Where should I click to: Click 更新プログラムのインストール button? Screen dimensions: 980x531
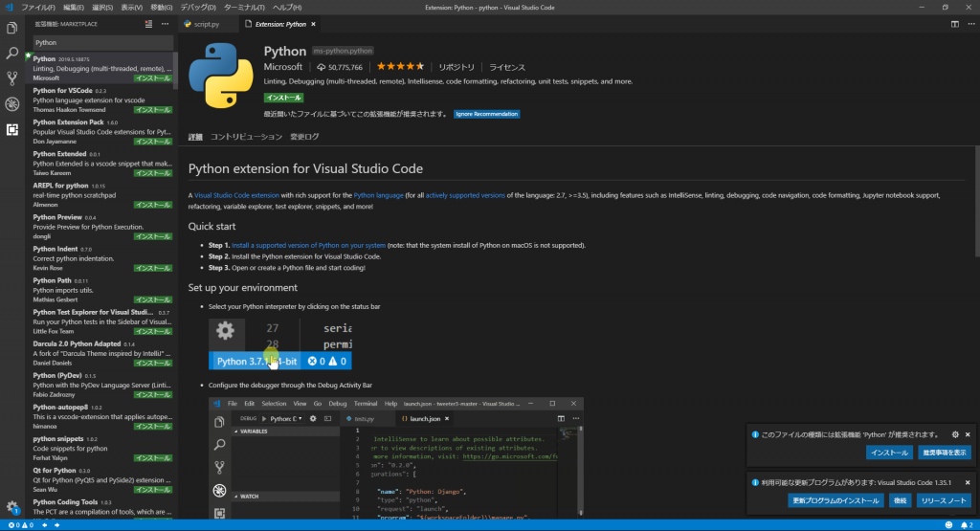[835, 500]
